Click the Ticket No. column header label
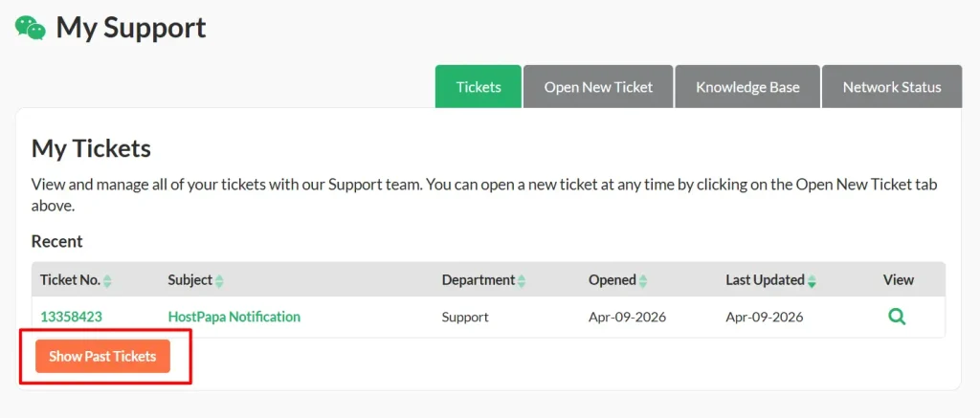This screenshot has height=418, width=980. click(x=70, y=280)
